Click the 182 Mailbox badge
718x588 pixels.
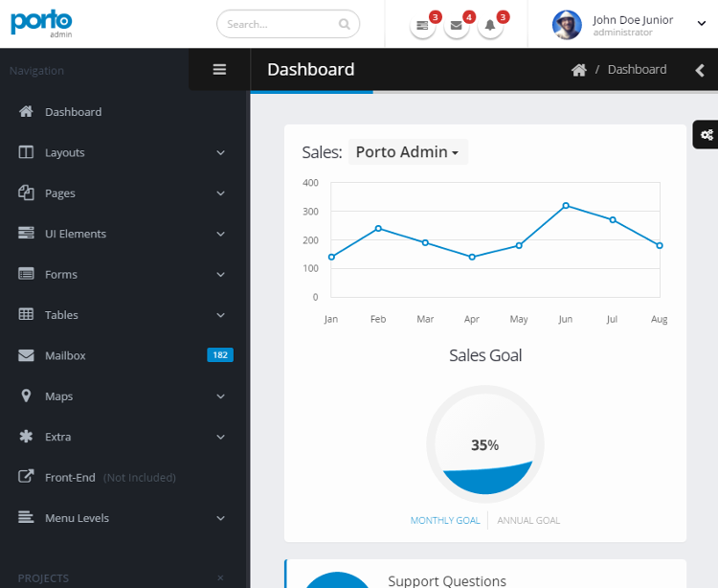pyautogui.click(x=220, y=355)
